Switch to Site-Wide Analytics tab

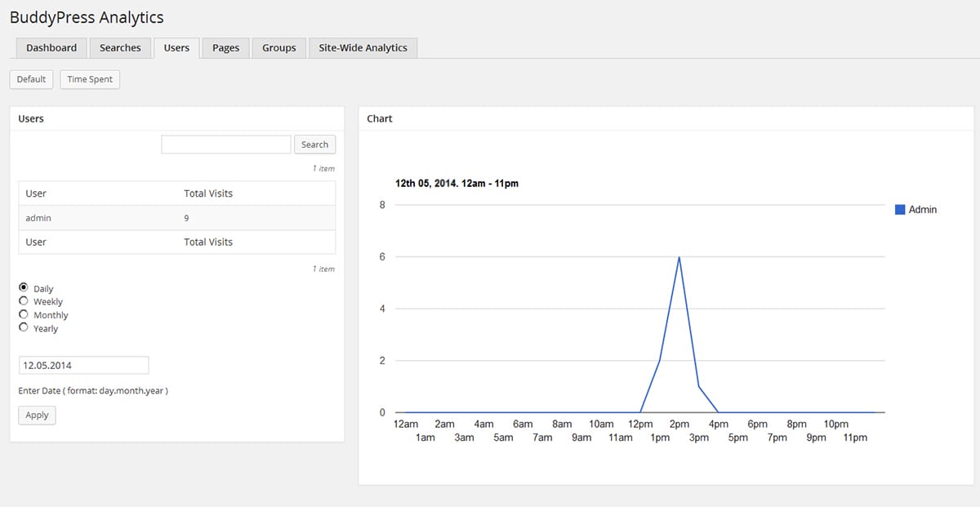pyautogui.click(x=363, y=48)
